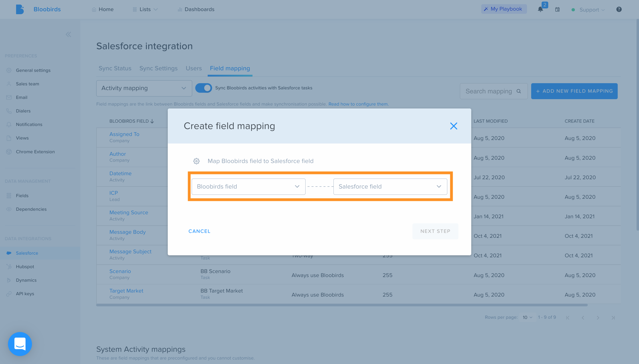Click API keys link icon
Image resolution: width=639 pixels, height=364 pixels.
[x=9, y=294]
